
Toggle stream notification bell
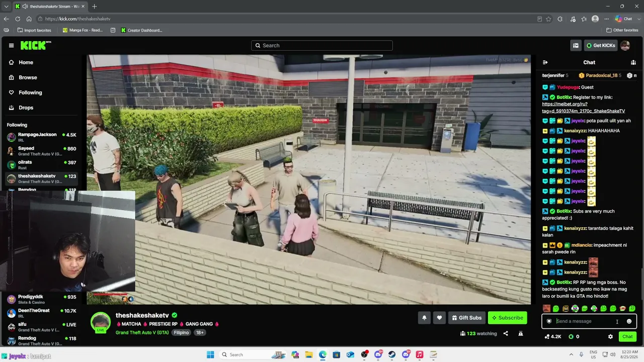(x=424, y=318)
